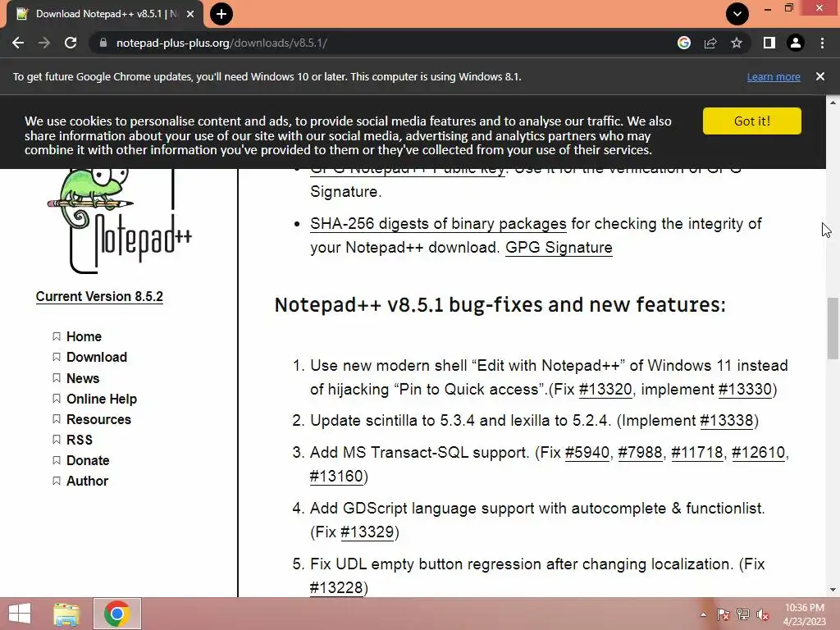Open issue #13160 link
This screenshot has height=630, width=840.
point(336,477)
